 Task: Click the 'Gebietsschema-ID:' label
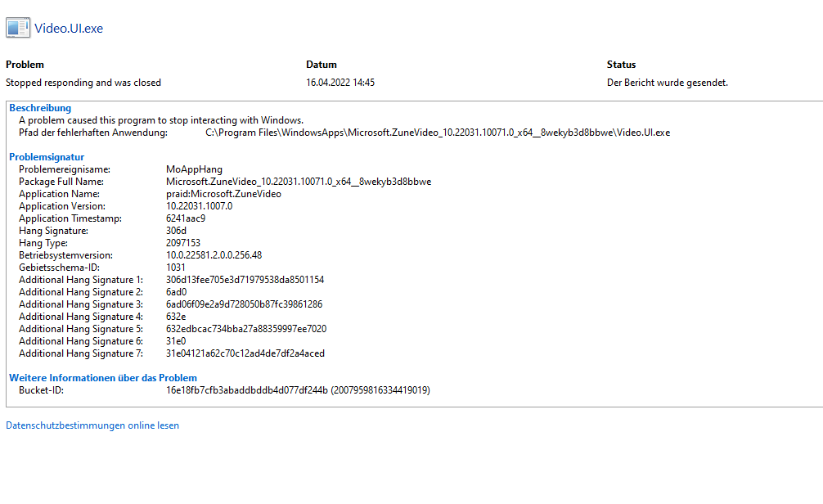click(x=59, y=268)
